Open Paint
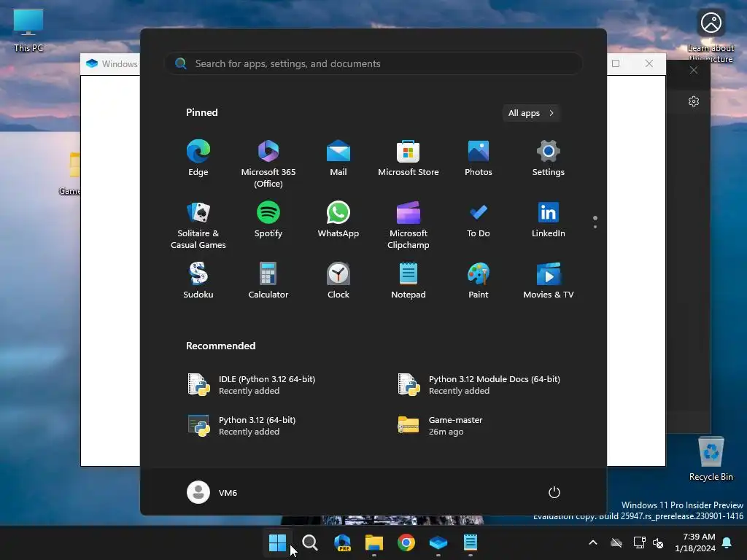This screenshot has width=747, height=560. [479, 281]
